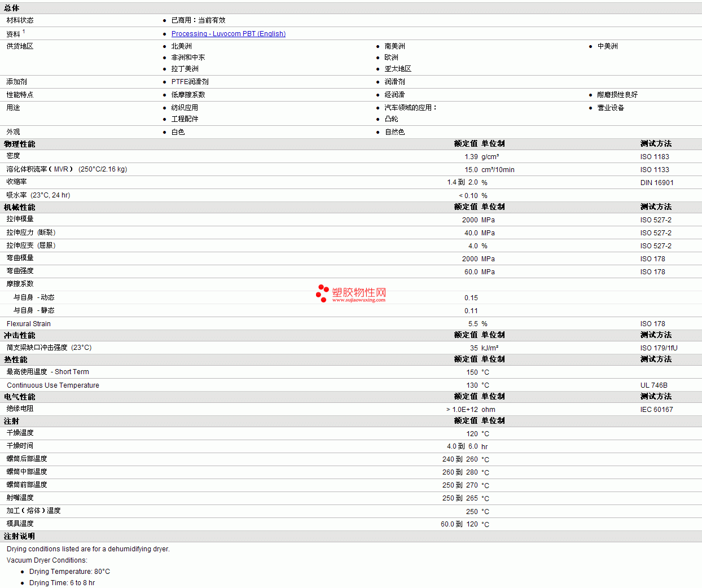Viewport: 702px width, 588px height.
Task: Click the 营业设备 use entry
Action: pyautogui.click(x=611, y=108)
